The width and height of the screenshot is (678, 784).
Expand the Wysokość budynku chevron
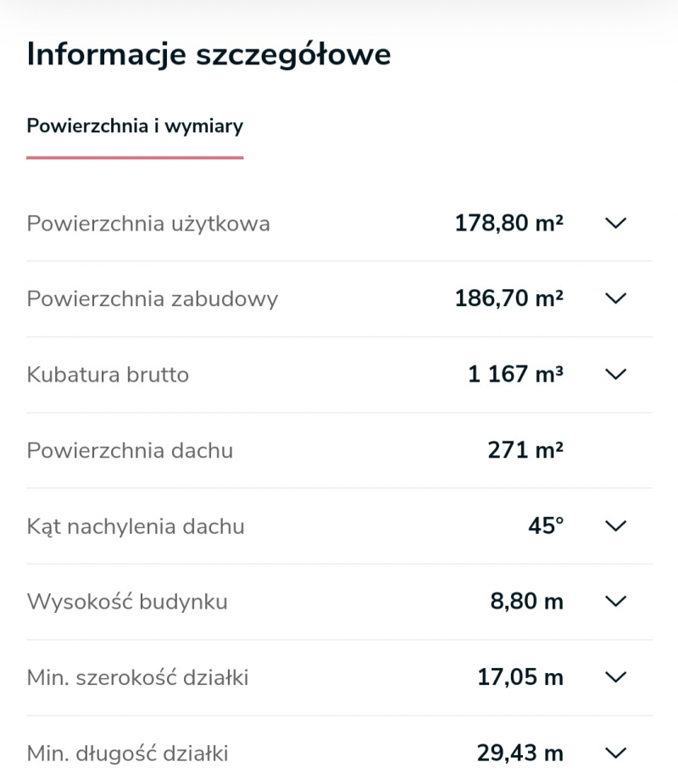tap(615, 601)
